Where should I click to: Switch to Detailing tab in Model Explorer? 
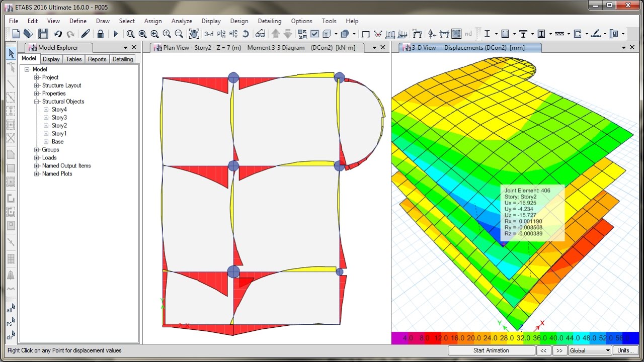click(123, 59)
